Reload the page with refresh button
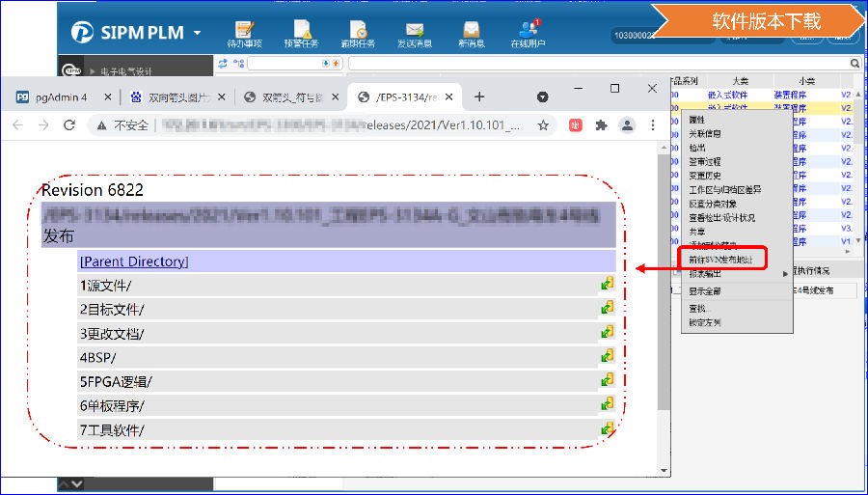The height and width of the screenshot is (495, 868). 69,125
